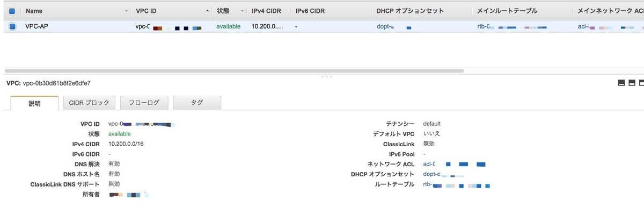Open the 状態 column dropdown arrow
The width and height of the screenshot is (644, 221).
pos(242,11)
